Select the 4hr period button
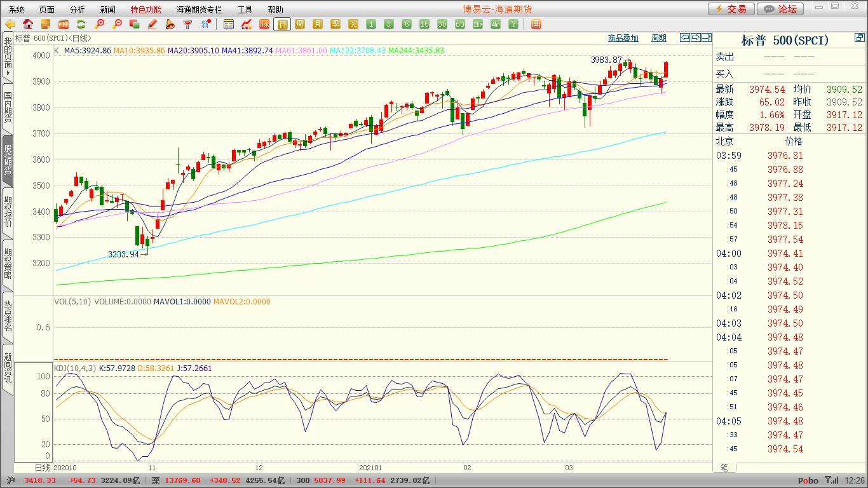 (496, 24)
